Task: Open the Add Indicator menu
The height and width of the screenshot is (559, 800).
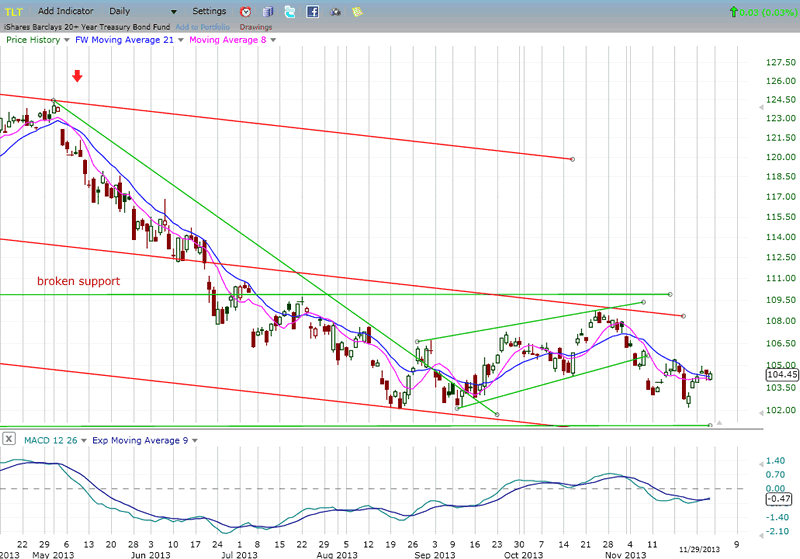Action: 66,10
